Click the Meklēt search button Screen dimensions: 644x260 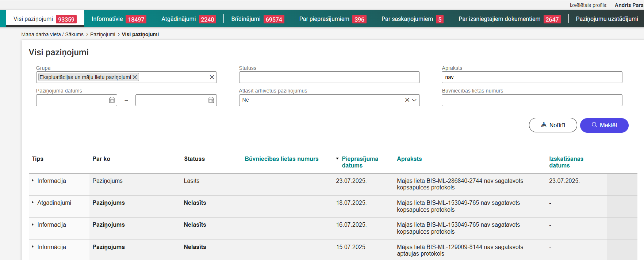[604, 125]
